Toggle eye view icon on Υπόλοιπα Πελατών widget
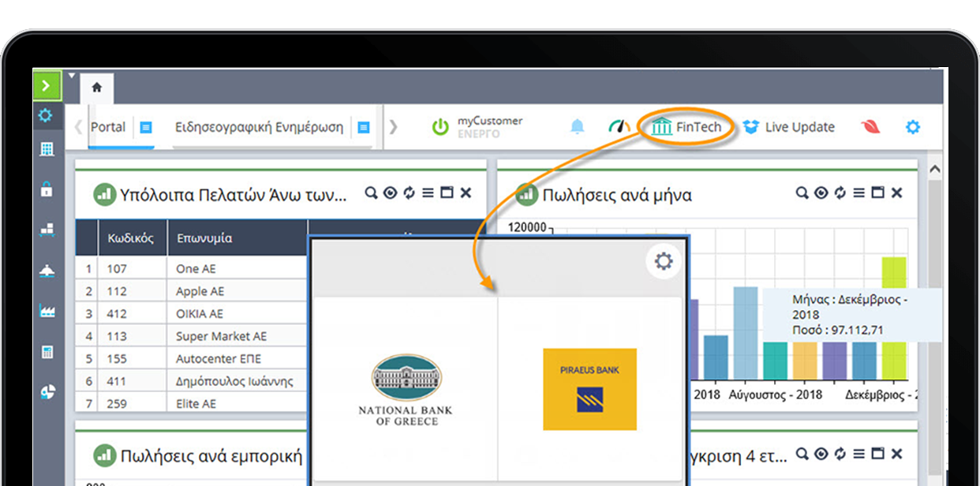 389,193
